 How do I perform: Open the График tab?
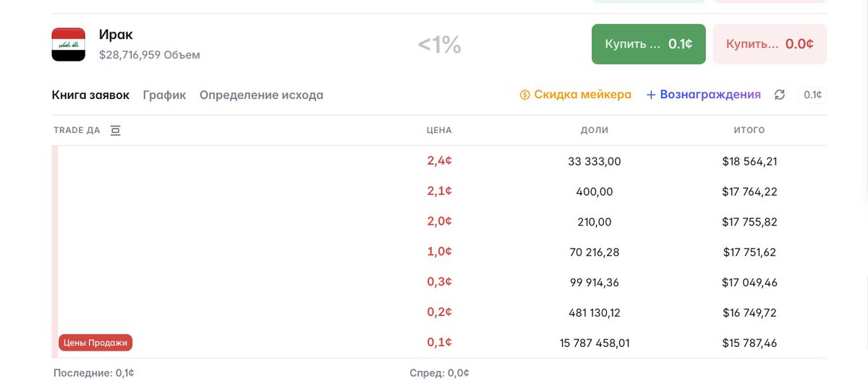(x=164, y=95)
